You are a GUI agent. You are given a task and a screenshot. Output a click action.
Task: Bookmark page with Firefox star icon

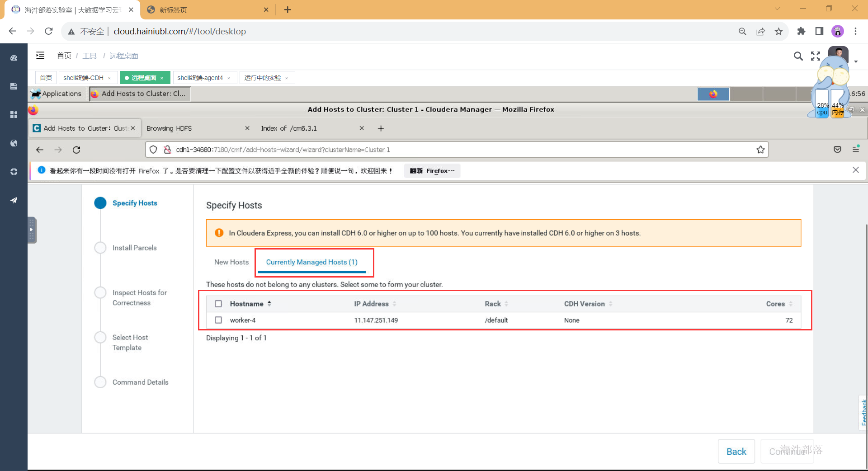coord(760,150)
